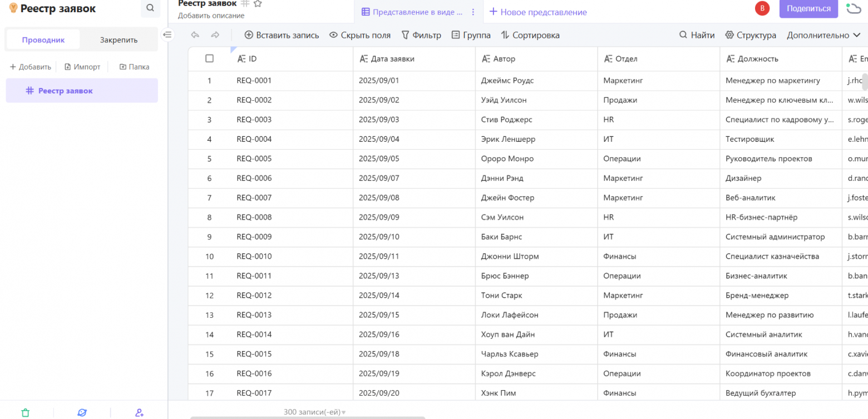Click Добавить описание under the table title
The height and width of the screenshot is (419, 868).
(211, 16)
